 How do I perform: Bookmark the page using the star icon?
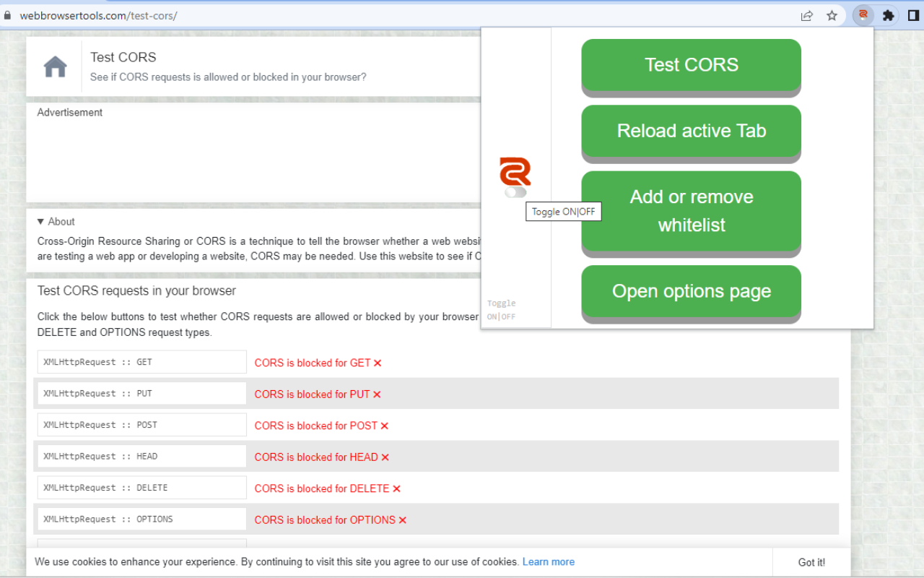pyautogui.click(x=832, y=15)
